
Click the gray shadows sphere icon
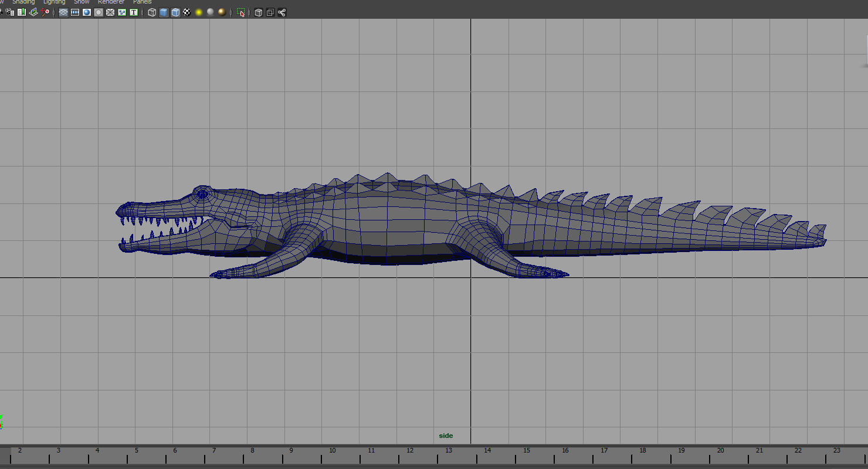tap(210, 12)
